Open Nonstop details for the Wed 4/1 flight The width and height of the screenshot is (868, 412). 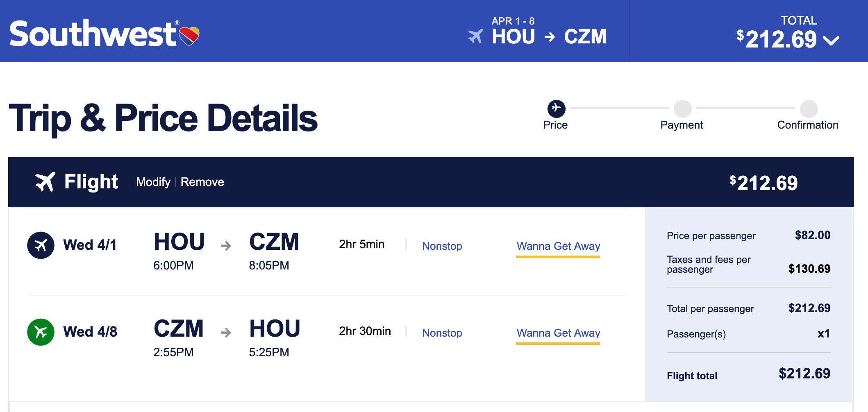pyautogui.click(x=442, y=246)
